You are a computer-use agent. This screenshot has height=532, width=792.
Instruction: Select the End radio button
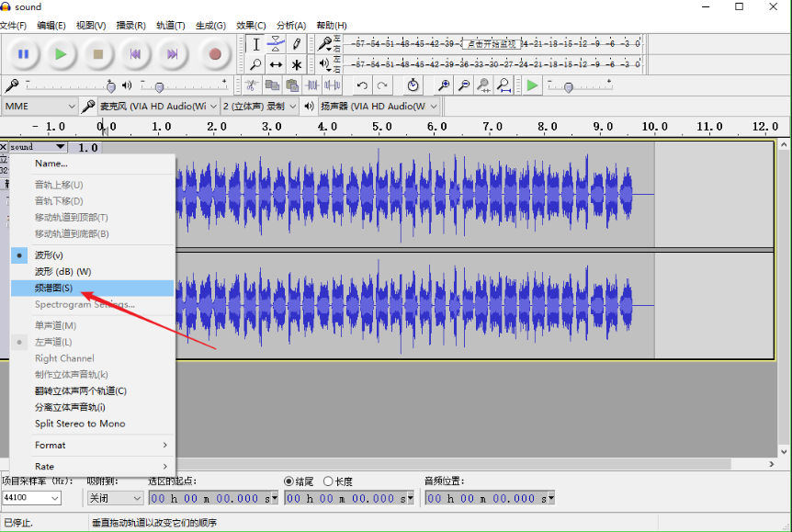point(289,481)
